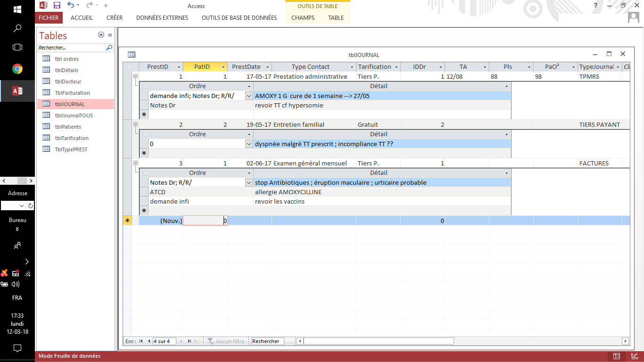The width and height of the screenshot is (644, 362).
Task: Open Quick Access Toolbar customize arrow
Action: (x=106, y=6)
